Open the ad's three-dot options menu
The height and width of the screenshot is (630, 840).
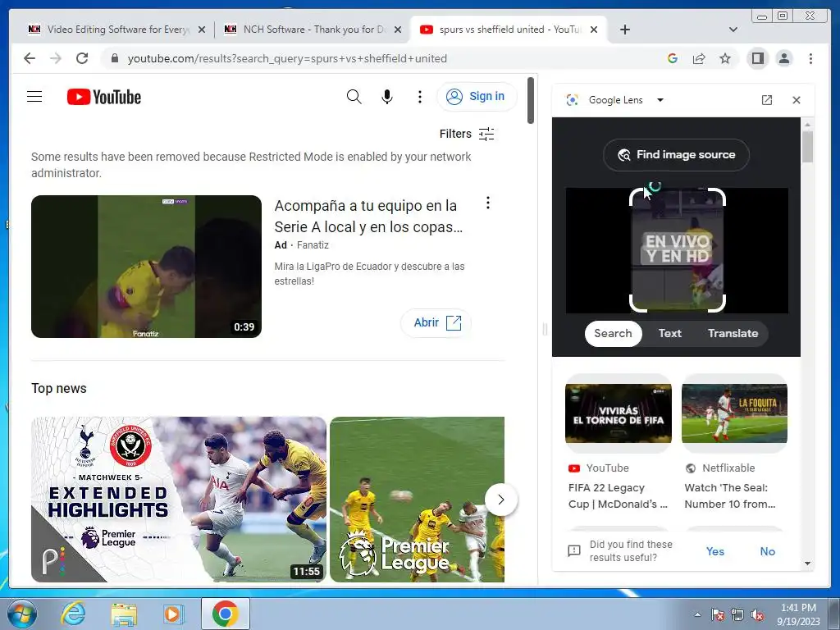click(x=487, y=203)
